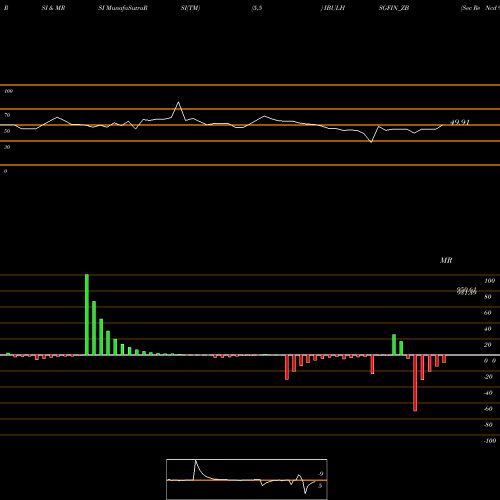500x500 pixels.
Task: Click the RSI axis label 30
Action: point(7,147)
